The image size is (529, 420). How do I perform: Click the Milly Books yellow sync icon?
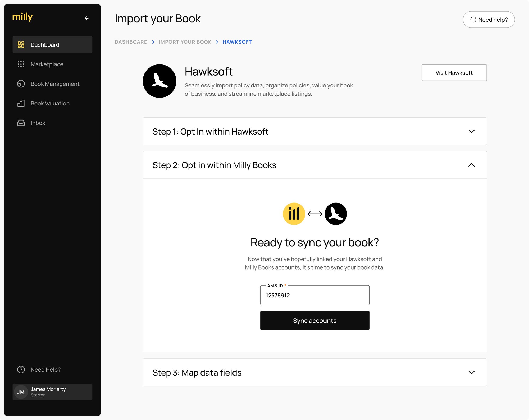click(294, 214)
